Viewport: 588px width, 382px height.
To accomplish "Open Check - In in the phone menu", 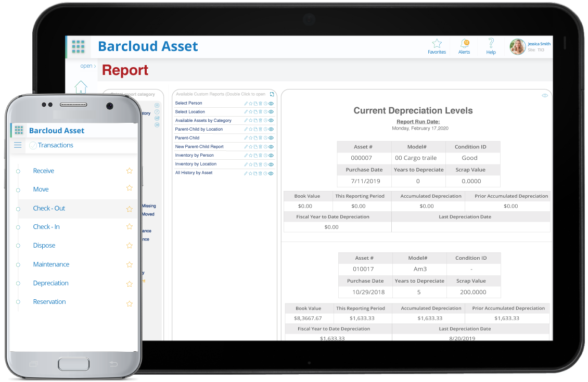I will point(46,227).
